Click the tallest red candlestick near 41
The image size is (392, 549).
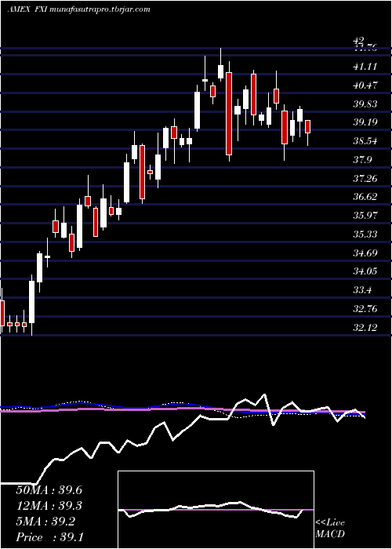tap(229, 114)
